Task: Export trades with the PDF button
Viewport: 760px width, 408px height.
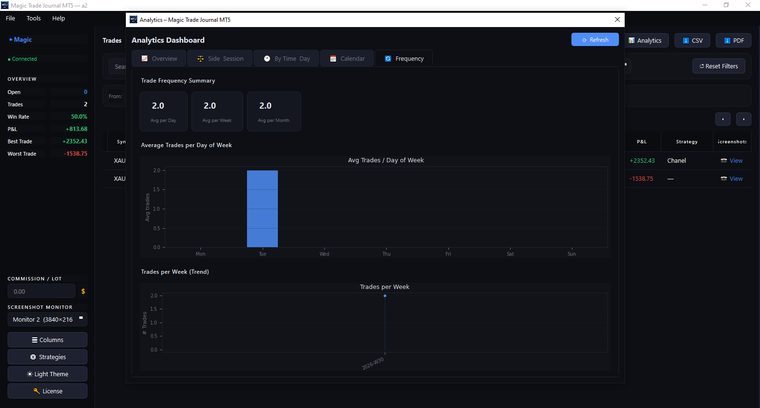Action: tap(733, 41)
